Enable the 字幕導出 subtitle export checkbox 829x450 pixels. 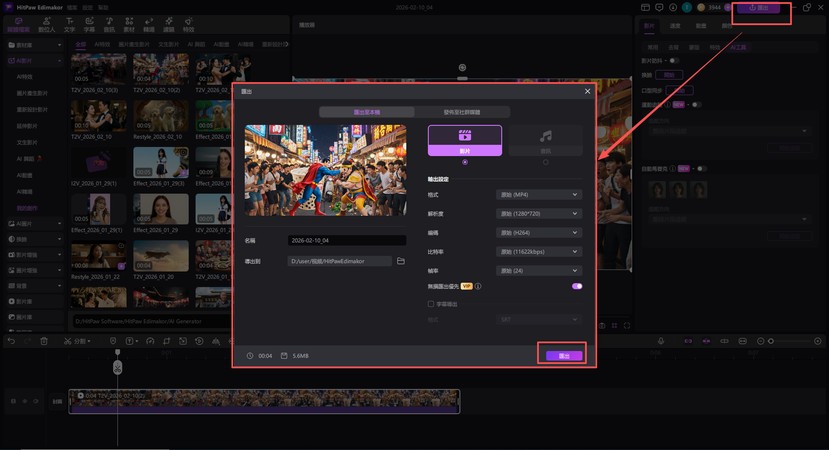click(431, 303)
